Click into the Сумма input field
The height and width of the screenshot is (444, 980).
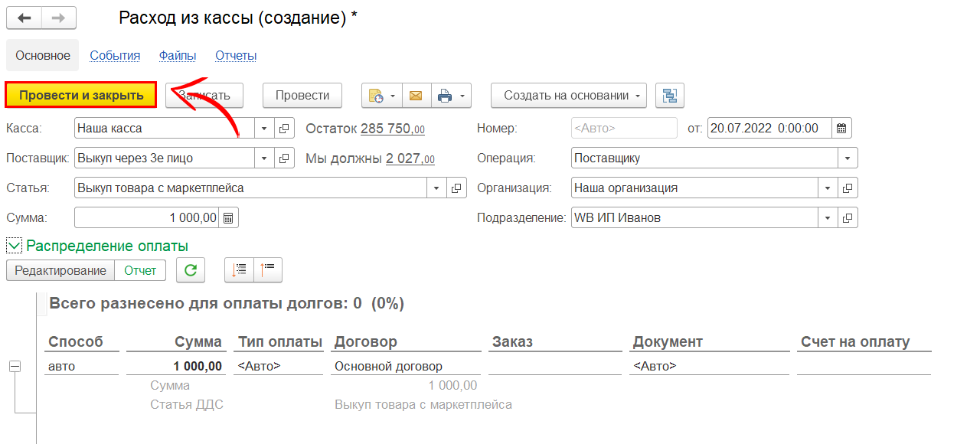click(x=145, y=218)
